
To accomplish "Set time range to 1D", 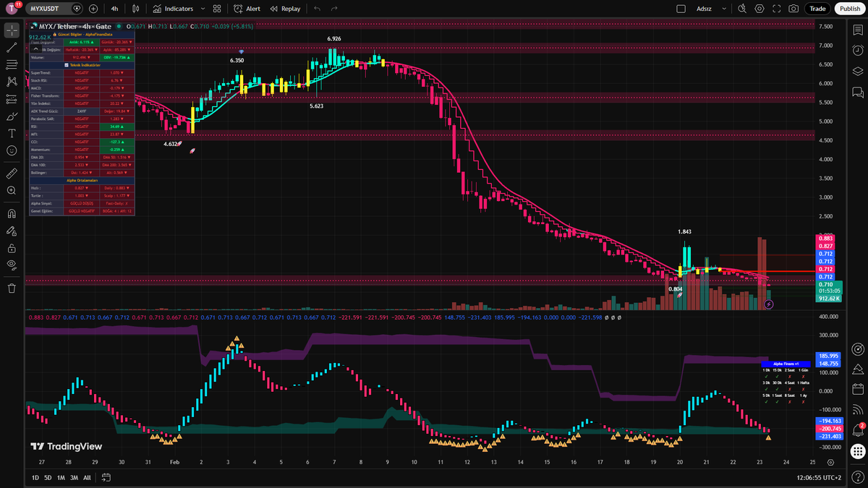I will tap(35, 477).
